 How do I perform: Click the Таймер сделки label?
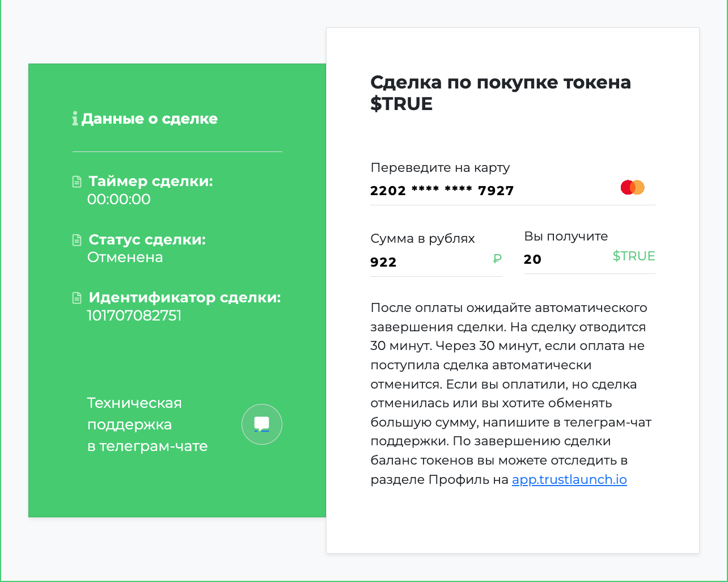click(151, 182)
